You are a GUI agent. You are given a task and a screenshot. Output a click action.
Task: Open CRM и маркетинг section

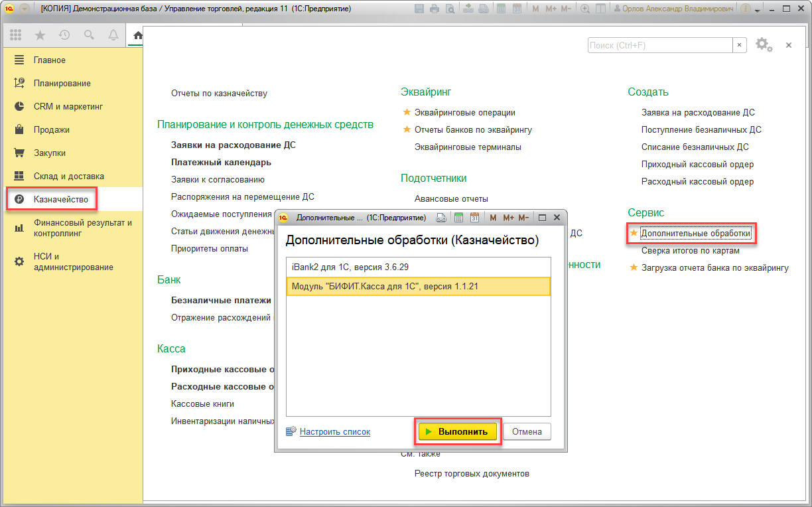coord(72,106)
